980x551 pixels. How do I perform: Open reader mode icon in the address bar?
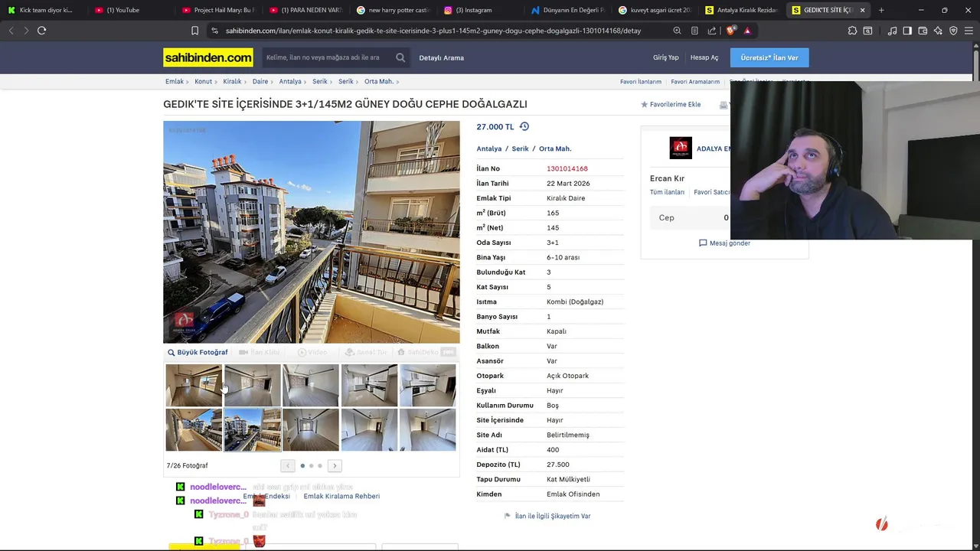[694, 31]
